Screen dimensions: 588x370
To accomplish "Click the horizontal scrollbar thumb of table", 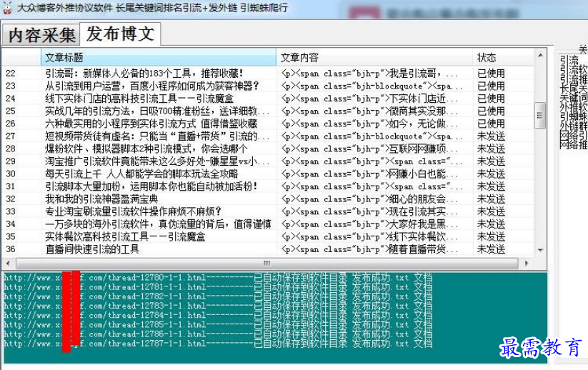I will tap(266, 263).
